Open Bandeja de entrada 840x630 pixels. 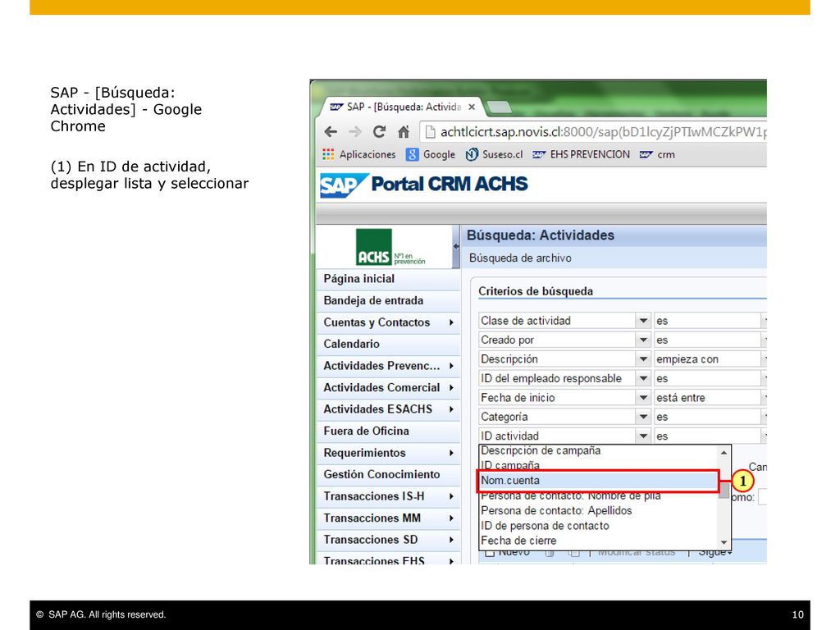(388, 300)
